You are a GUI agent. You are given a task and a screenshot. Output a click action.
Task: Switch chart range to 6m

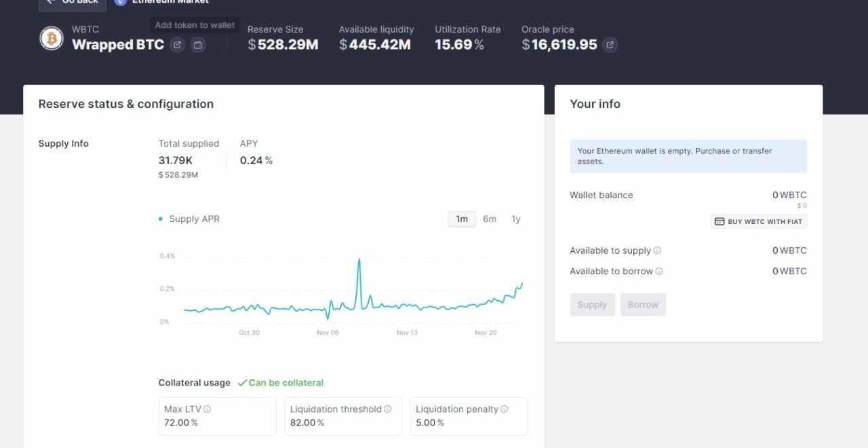(x=490, y=219)
